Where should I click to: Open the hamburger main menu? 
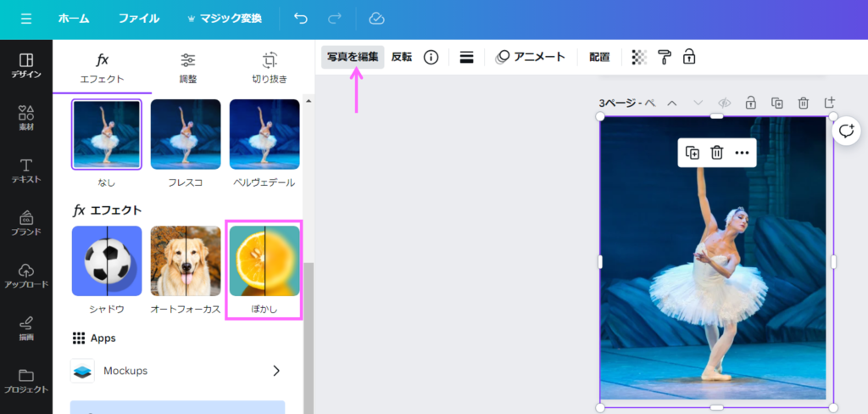coord(25,19)
